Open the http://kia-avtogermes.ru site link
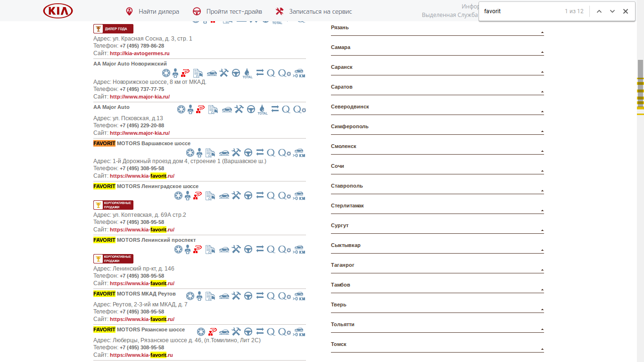The height and width of the screenshot is (362, 644). [140, 53]
